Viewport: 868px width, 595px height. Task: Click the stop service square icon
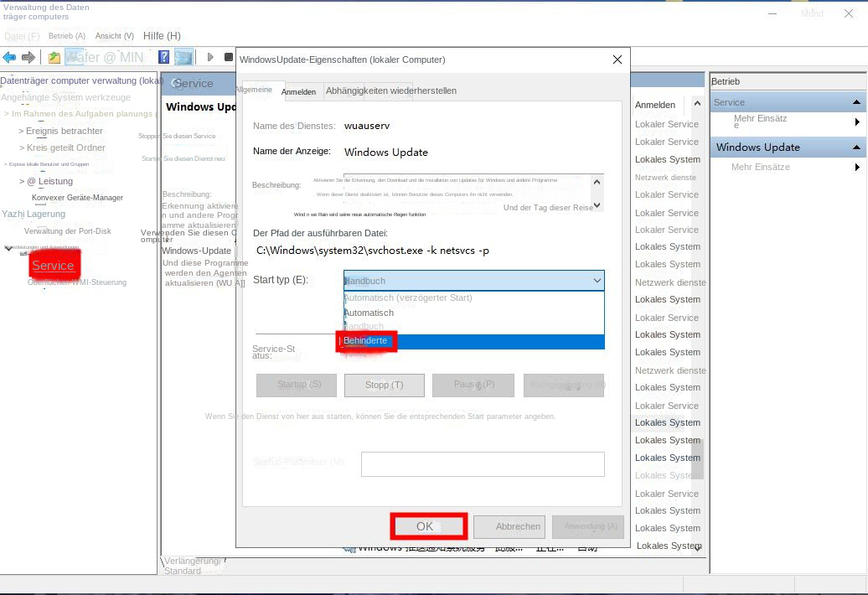click(228, 56)
